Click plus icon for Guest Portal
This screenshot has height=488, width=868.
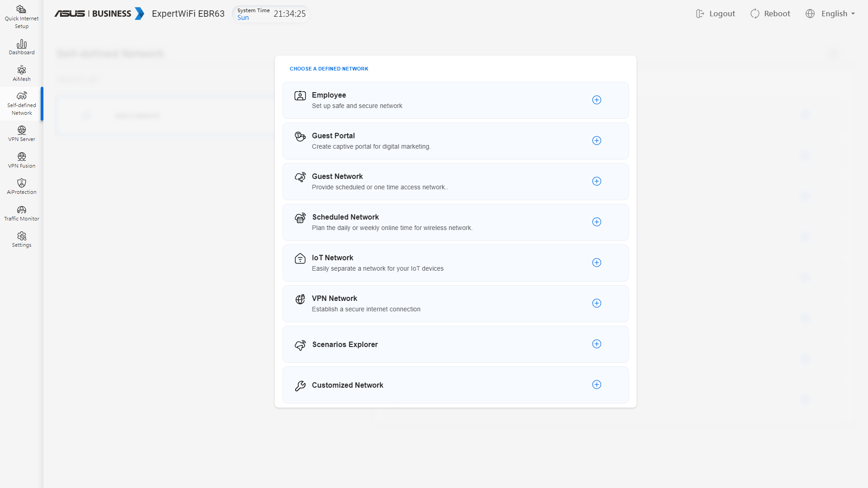596,141
